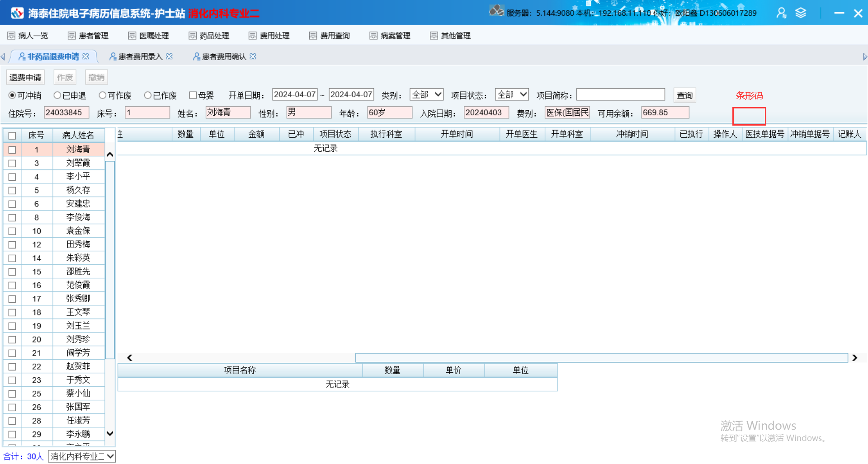
Task: Open the 病人一览 menu
Action: (28, 36)
